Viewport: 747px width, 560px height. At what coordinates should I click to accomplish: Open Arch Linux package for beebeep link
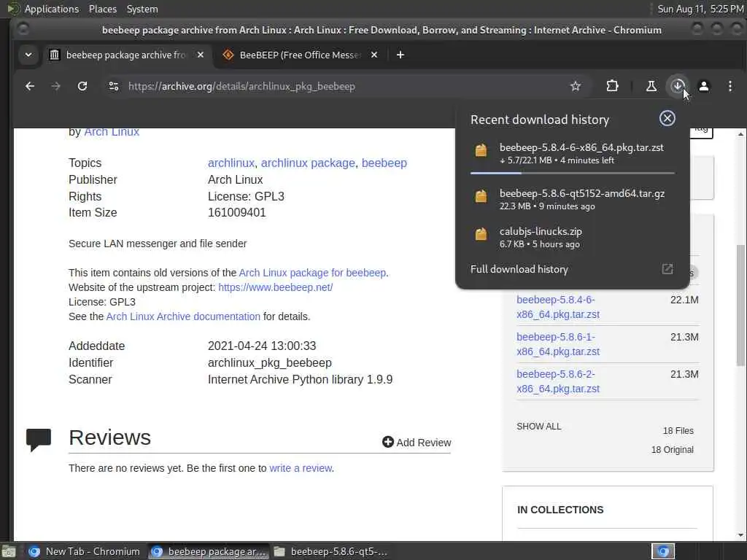(312, 273)
